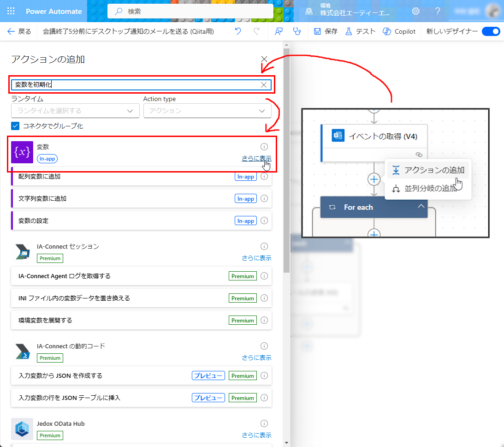This screenshot has width=504, height=447.
Task: Show info for 環境変数を展開する
Action: [x=264, y=320]
